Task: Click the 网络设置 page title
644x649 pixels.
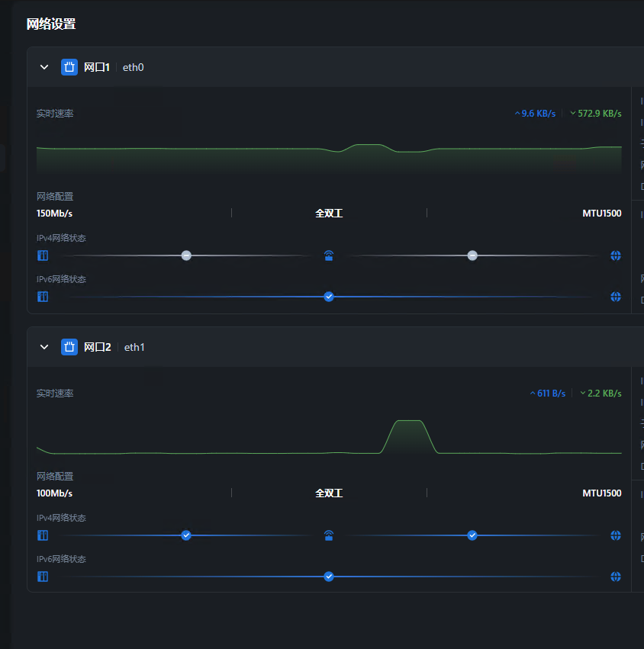Action: [x=51, y=24]
